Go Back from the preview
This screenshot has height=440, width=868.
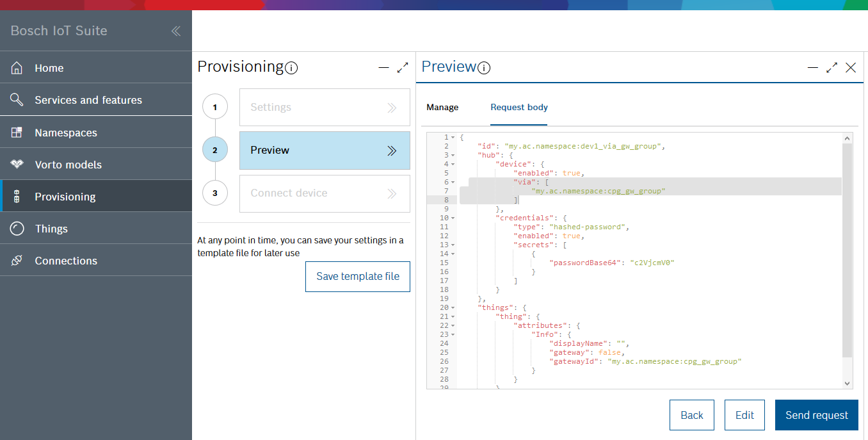pyautogui.click(x=692, y=415)
